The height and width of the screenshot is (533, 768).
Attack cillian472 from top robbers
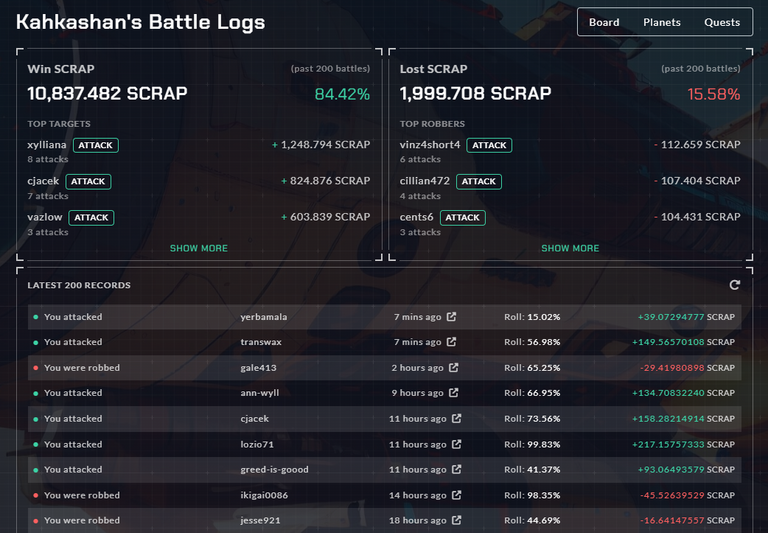(x=479, y=181)
